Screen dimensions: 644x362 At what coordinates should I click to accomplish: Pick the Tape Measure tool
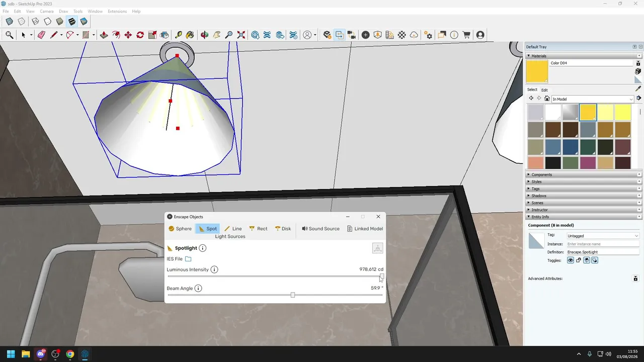178,35
